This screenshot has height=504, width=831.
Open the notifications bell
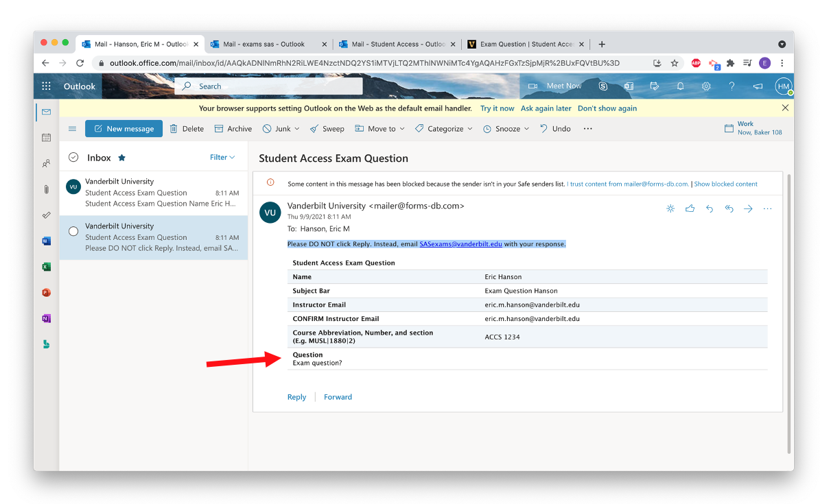679,86
